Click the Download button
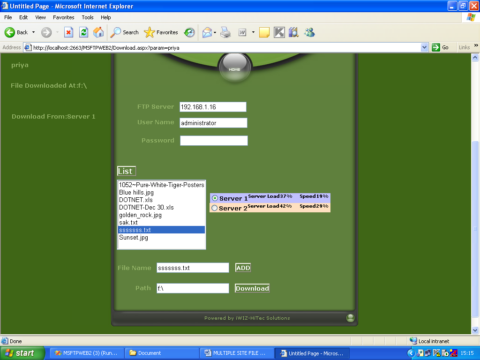Screen dimensions: 480x360 pos(252,288)
